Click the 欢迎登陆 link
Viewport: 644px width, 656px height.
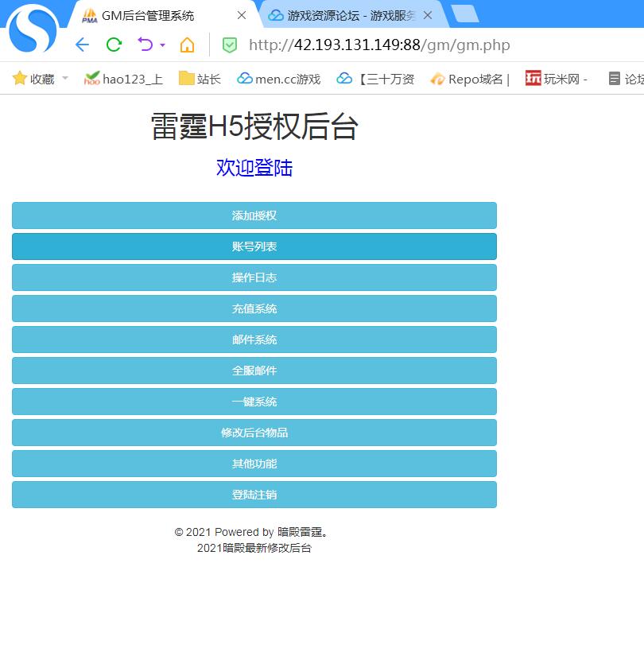tap(254, 168)
